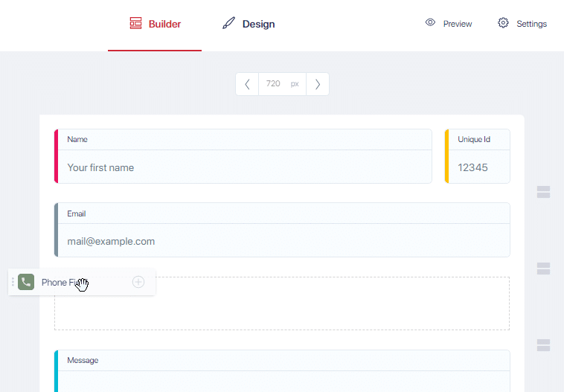Click the Preview eye icon
The width and height of the screenshot is (564, 392).
click(430, 22)
